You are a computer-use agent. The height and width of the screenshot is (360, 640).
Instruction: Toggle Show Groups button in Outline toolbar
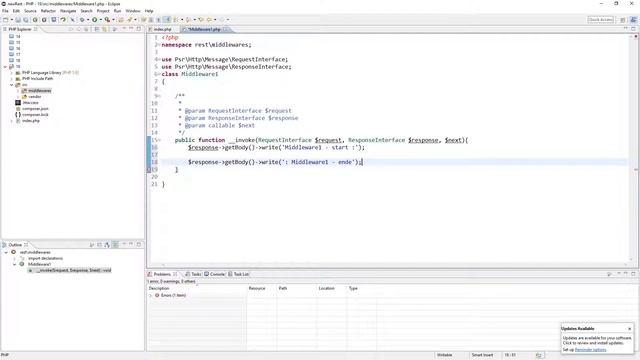point(116,244)
